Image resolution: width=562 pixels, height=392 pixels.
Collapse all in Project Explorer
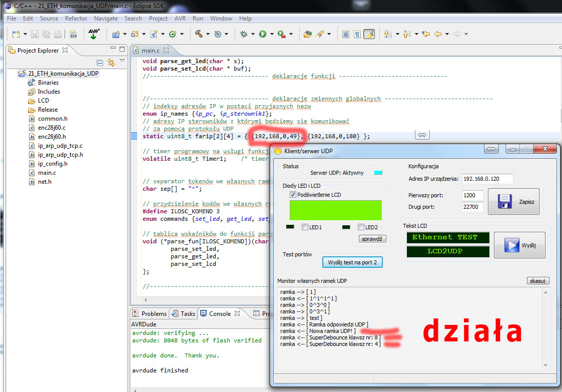(x=100, y=63)
